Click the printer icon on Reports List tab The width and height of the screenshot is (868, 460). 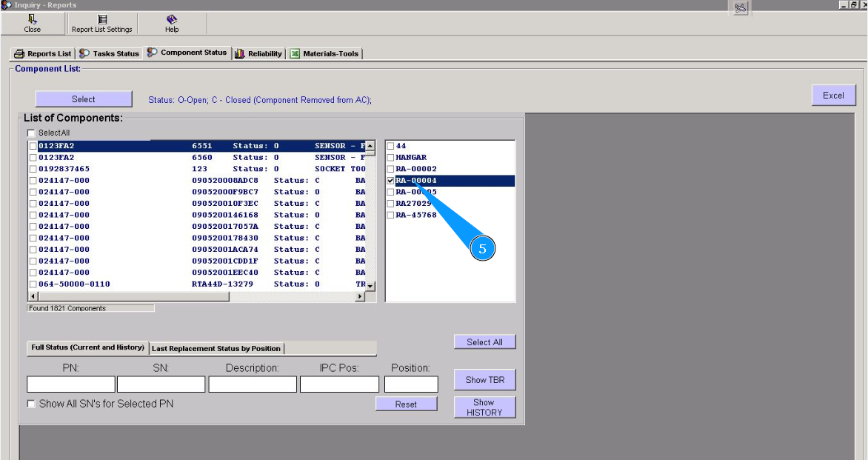coord(19,53)
